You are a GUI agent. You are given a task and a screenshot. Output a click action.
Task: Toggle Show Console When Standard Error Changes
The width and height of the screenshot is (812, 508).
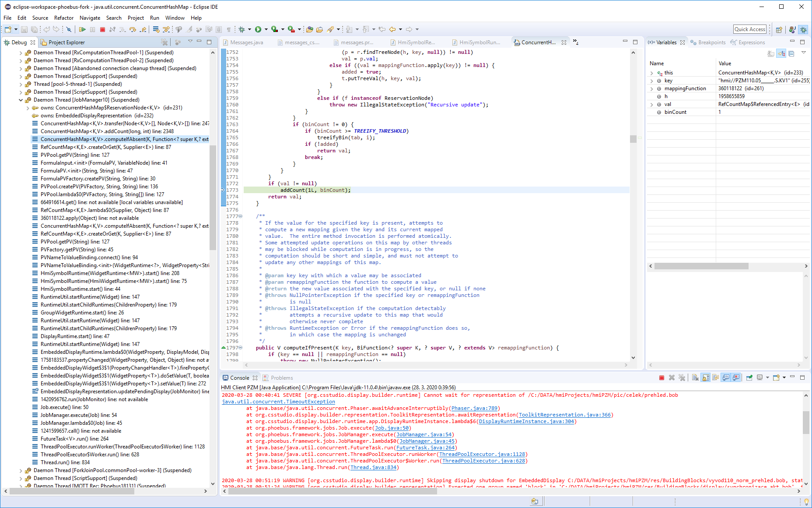pyautogui.click(x=736, y=377)
